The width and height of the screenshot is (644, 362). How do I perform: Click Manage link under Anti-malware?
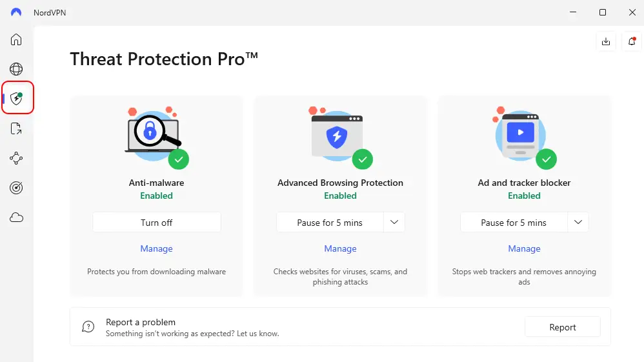[x=157, y=248]
